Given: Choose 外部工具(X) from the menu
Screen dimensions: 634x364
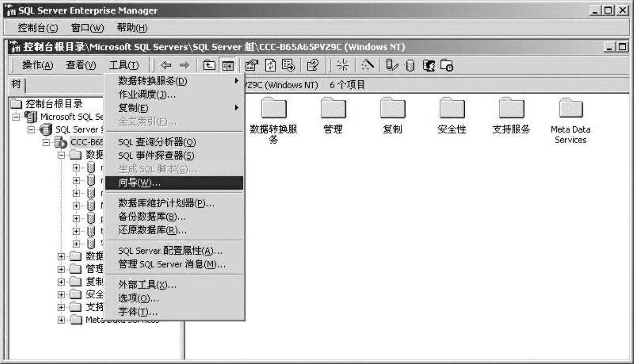Looking at the screenshot, I should click(174, 285).
